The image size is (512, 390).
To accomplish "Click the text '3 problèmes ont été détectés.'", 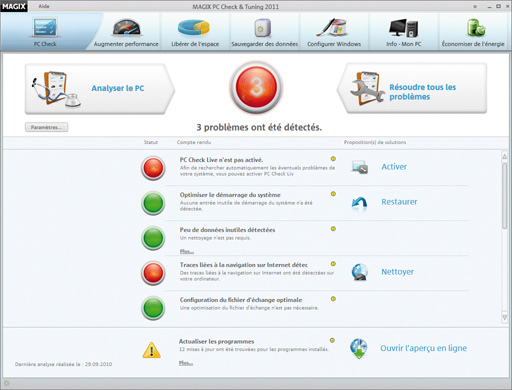I will pos(259,127).
